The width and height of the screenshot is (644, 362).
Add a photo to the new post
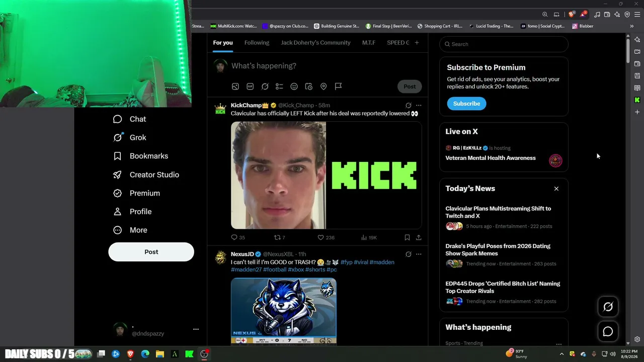coord(235,86)
